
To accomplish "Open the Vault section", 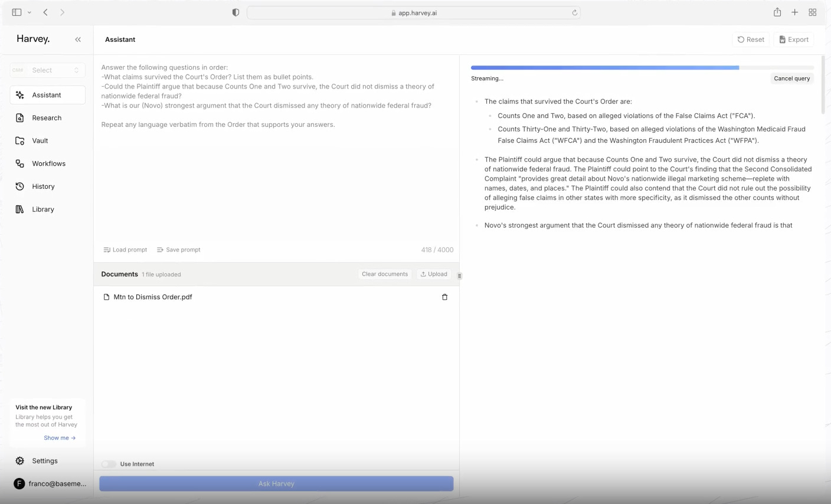I will 47,141.
